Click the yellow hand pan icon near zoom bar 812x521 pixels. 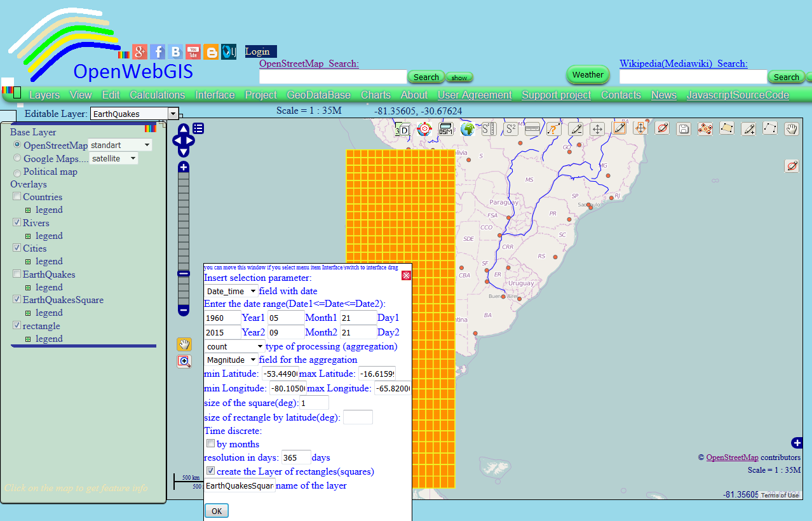click(x=184, y=344)
